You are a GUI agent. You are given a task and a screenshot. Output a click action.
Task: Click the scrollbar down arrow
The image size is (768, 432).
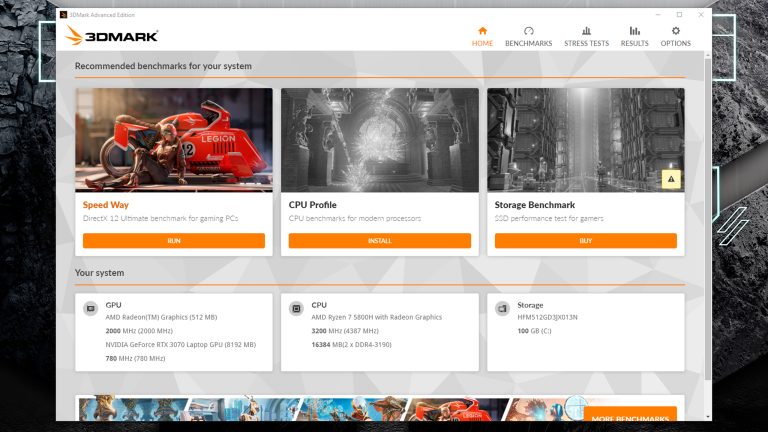pos(708,417)
